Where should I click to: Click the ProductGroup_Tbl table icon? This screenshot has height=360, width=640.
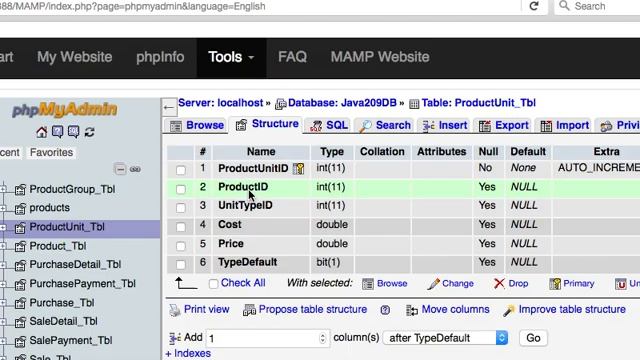click(20, 189)
